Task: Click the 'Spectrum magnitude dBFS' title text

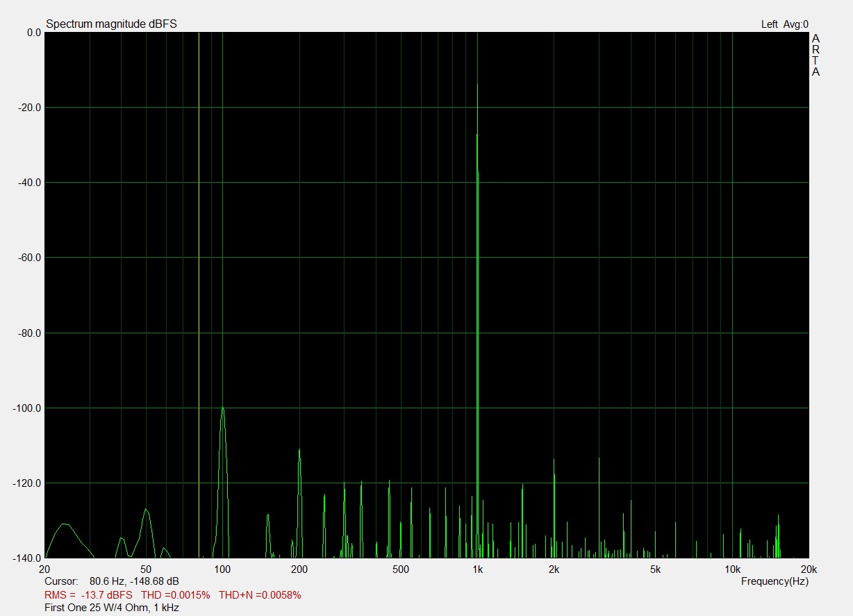Action: coord(111,24)
